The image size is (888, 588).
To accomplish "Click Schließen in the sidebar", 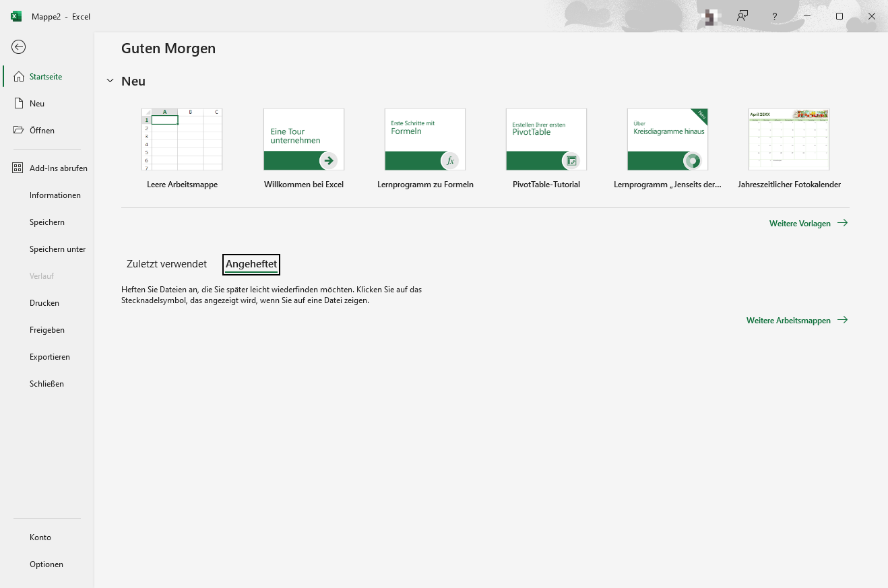I will (x=47, y=384).
